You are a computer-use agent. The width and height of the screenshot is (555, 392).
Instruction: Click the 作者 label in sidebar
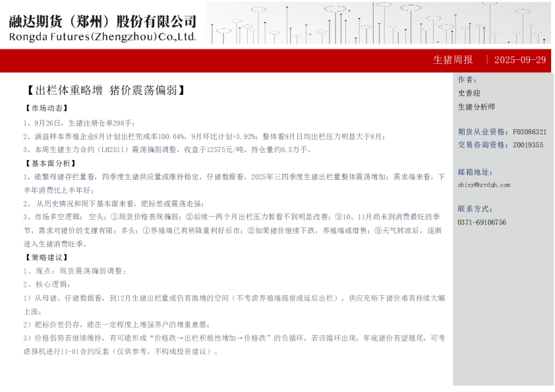467,80
